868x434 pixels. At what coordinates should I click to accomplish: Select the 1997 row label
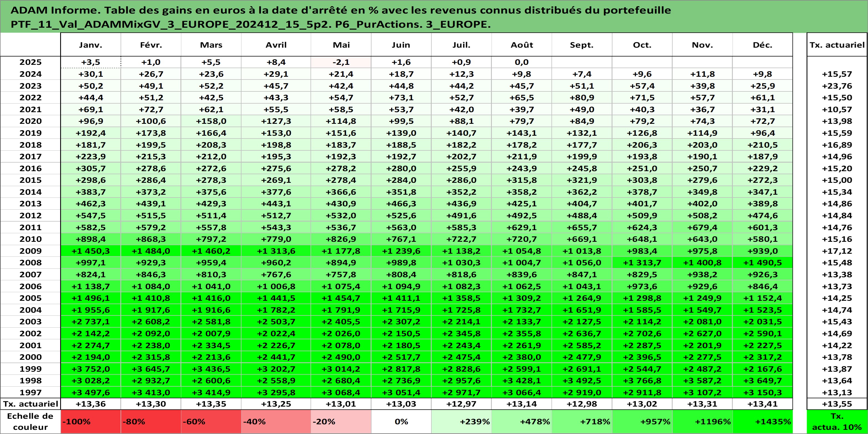(30, 392)
